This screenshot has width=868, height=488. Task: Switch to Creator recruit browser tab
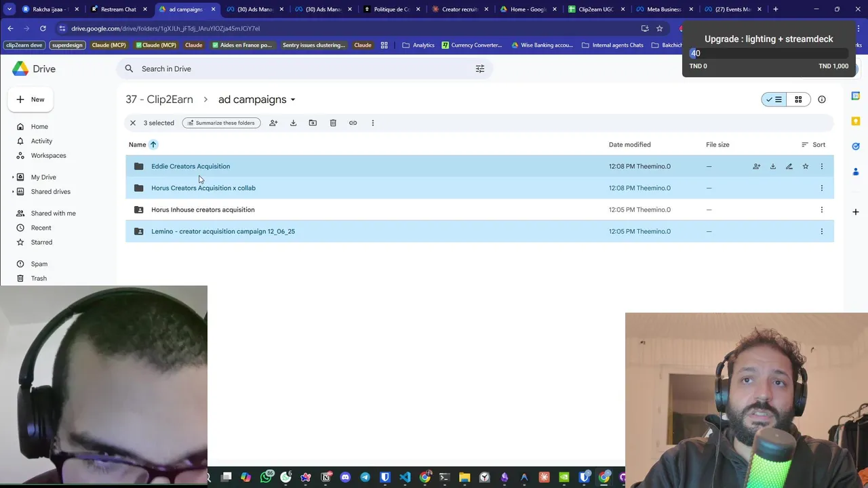click(460, 9)
